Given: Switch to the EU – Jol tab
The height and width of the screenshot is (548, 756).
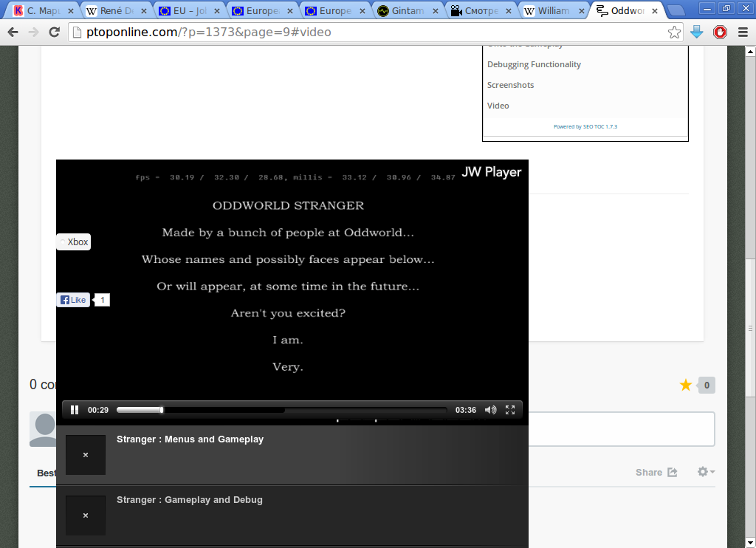Looking at the screenshot, I should coord(189,10).
